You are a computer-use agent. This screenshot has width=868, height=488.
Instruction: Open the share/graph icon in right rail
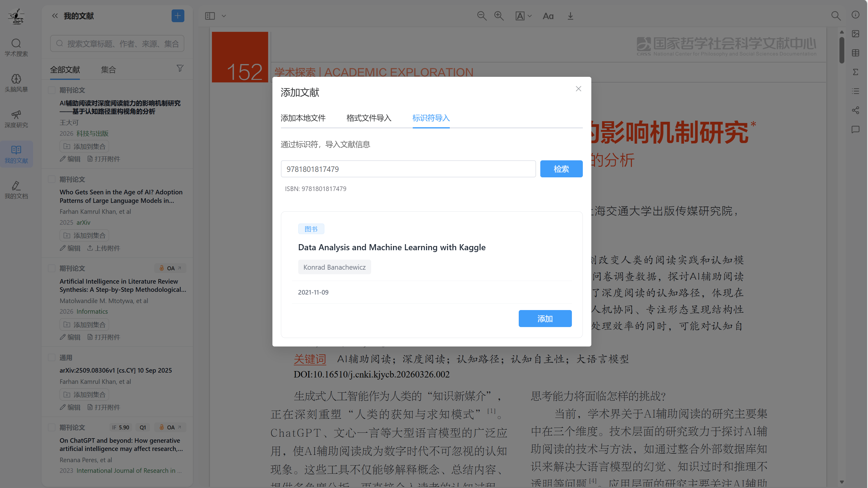pyautogui.click(x=855, y=110)
